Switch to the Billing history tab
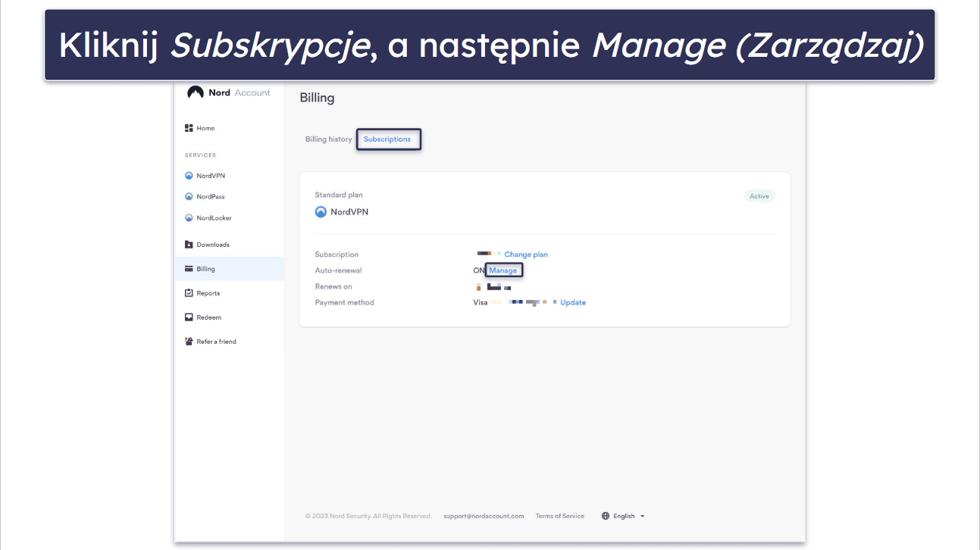The width and height of the screenshot is (980, 550). (x=328, y=139)
